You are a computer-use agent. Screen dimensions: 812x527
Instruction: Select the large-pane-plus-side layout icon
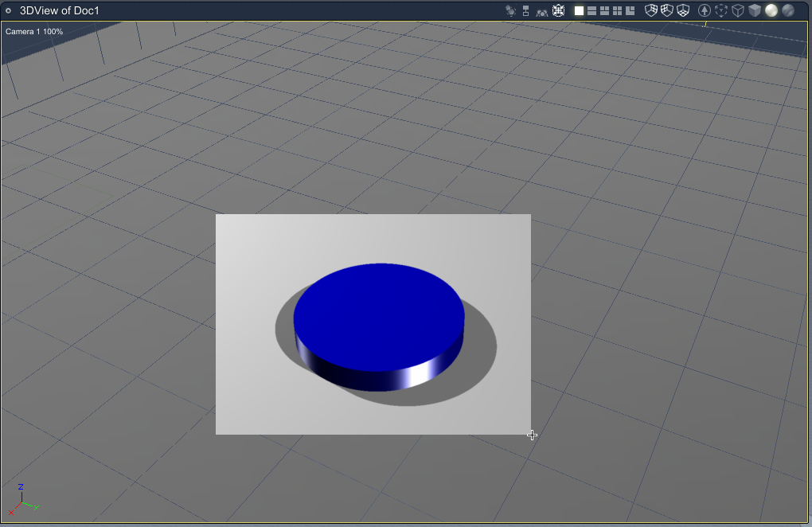(x=630, y=11)
